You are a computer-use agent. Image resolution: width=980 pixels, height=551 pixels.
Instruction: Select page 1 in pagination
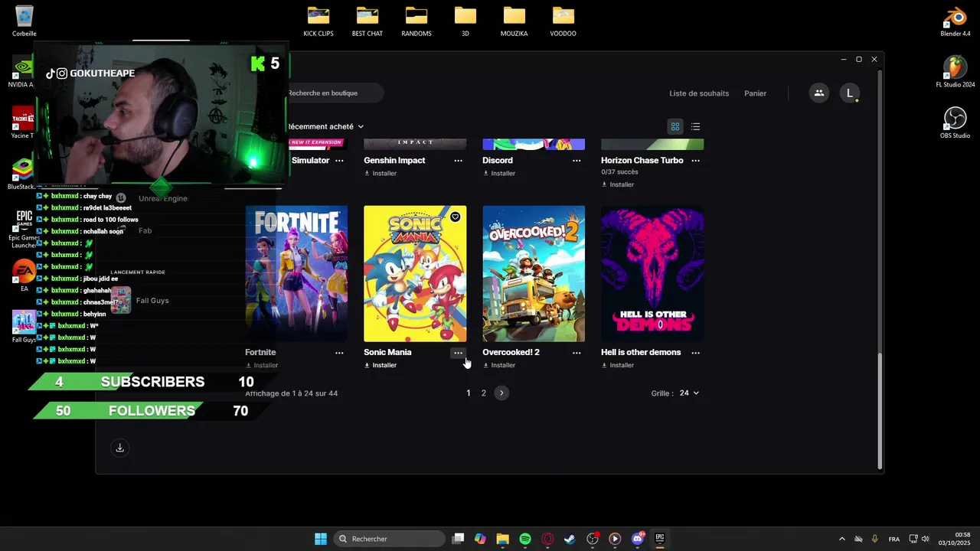tap(469, 393)
